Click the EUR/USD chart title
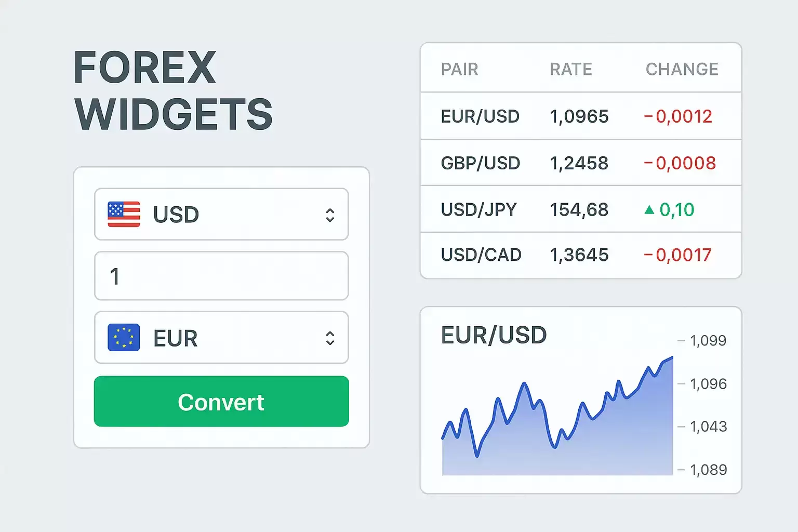Viewport: 798px width, 532px height. pos(494,335)
